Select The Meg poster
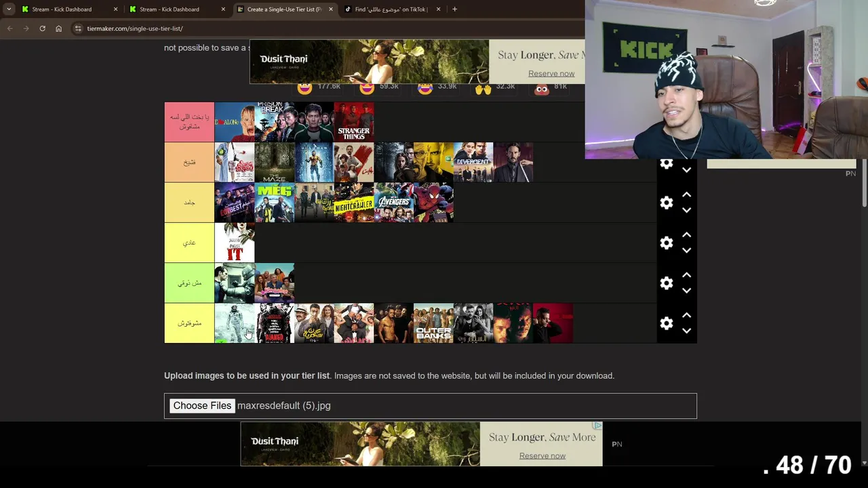868x488 pixels. (274, 203)
